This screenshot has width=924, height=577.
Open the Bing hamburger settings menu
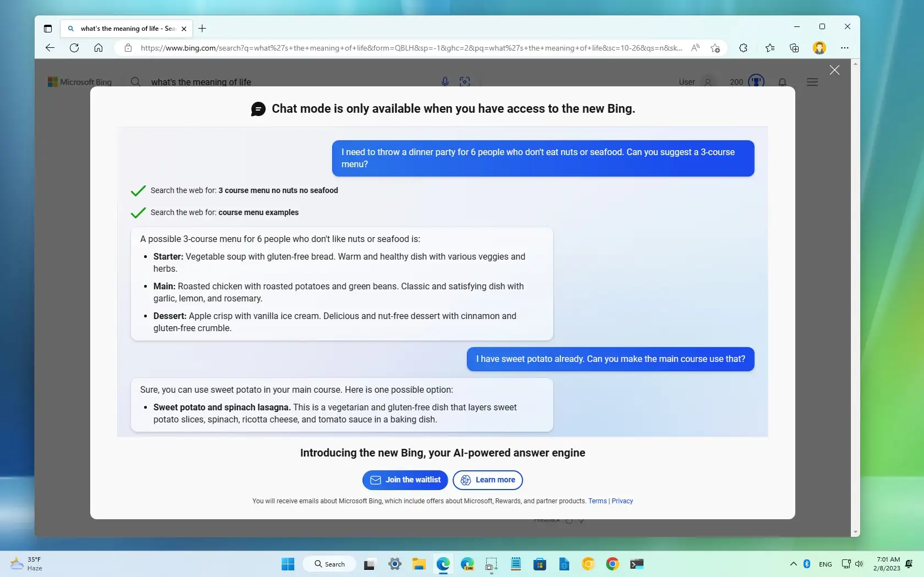coord(812,82)
